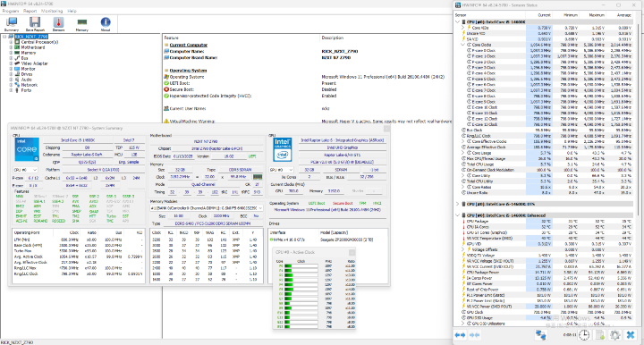Select the Ring/LLC Clock sensor row
Image resolution: width=644 pixels, height=345 pixels.
click(547, 136)
